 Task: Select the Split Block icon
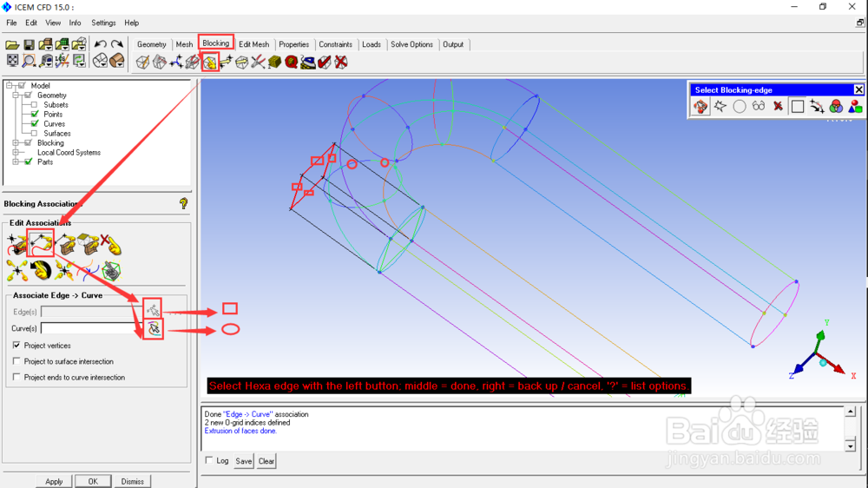click(x=160, y=62)
